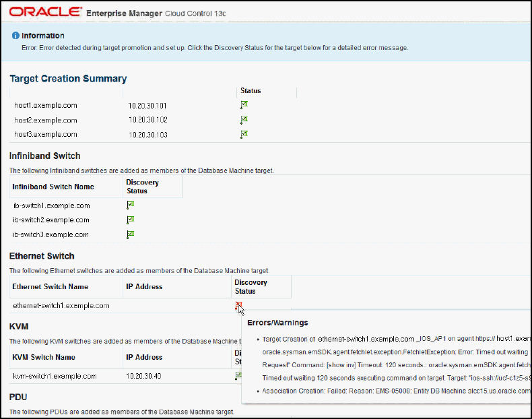Select ib-switch3.example.com entry
The image size is (532, 419).
(51, 235)
